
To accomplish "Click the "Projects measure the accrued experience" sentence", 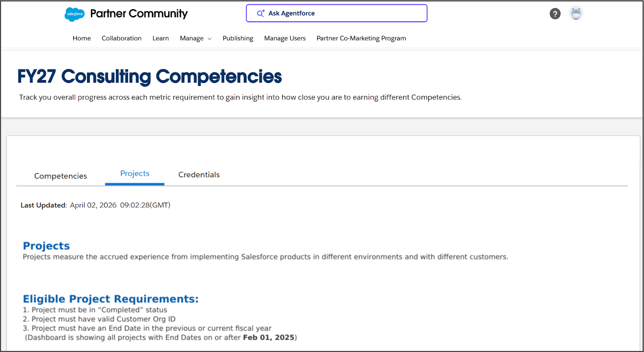I will click(x=266, y=257).
